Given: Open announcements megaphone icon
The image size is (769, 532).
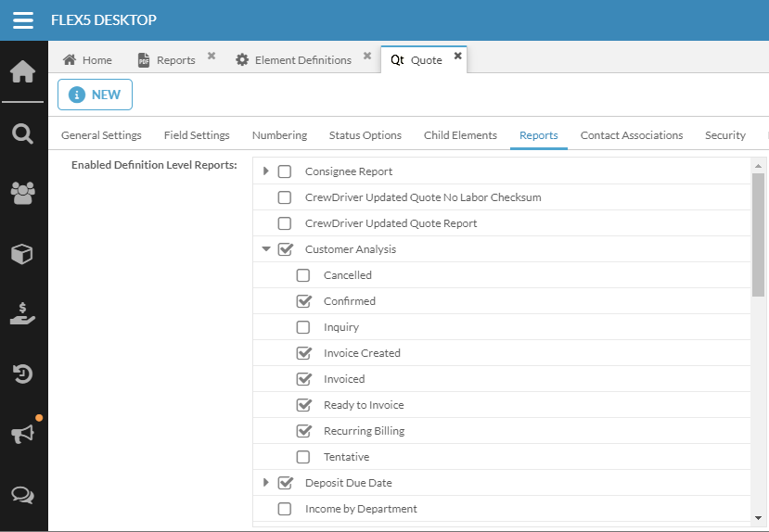Looking at the screenshot, I should [22, 434].
